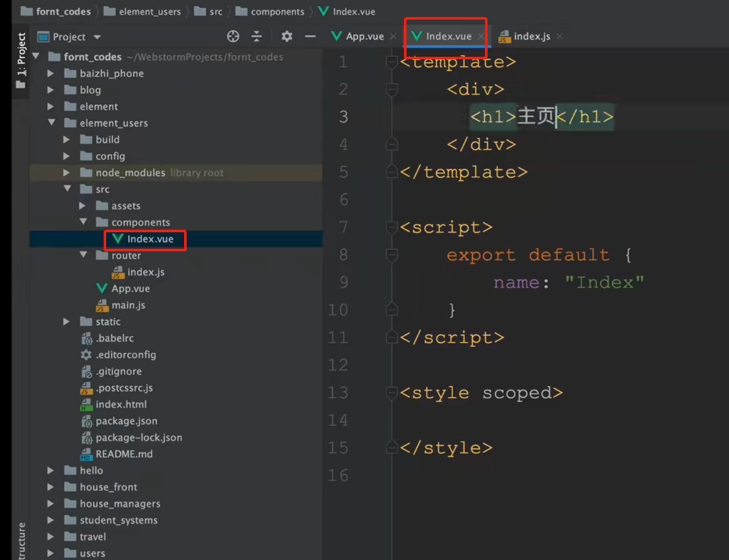Expand the house_front folder
Image resolution: width=729 pixels, height=560 pixels.
[x=50, y=487]
